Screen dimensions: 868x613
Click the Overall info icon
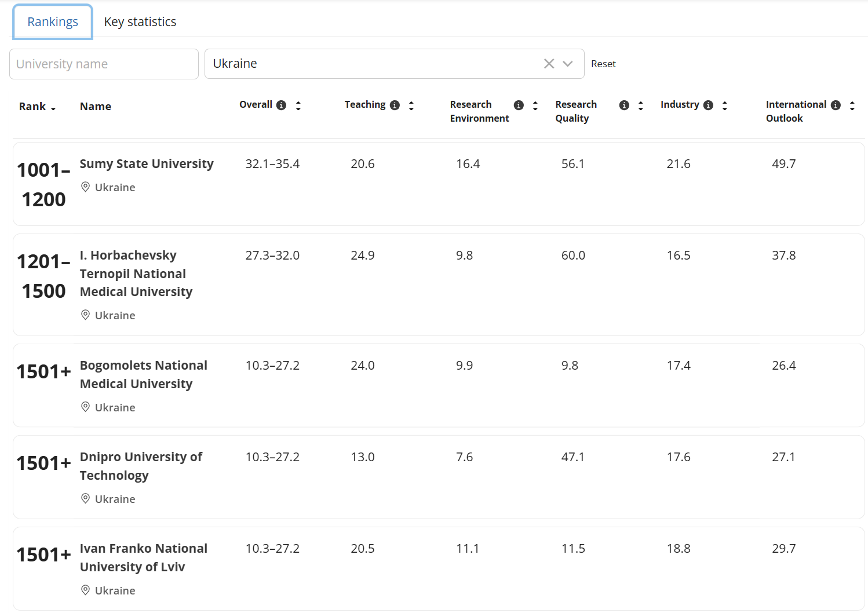(281, 105)
